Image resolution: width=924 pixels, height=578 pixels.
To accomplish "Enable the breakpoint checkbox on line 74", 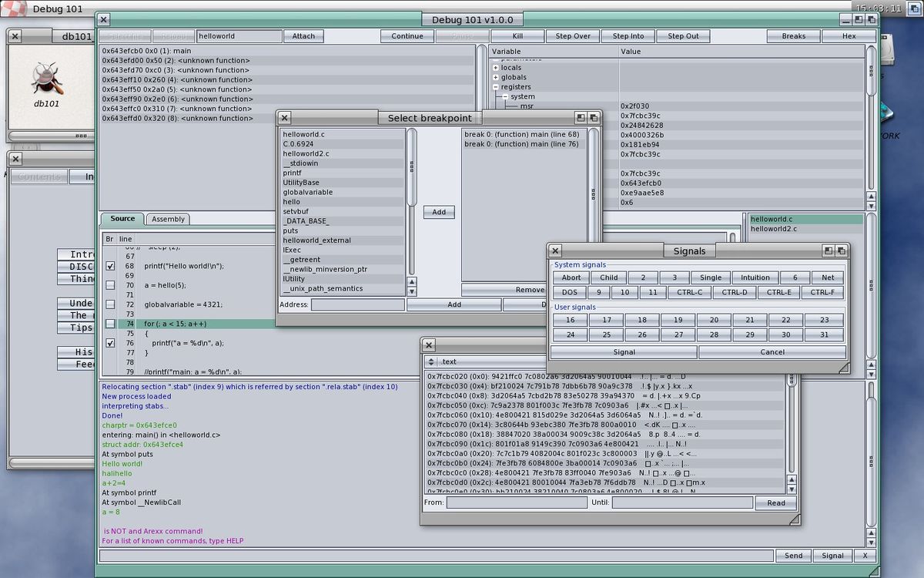I will pos(110,324).
